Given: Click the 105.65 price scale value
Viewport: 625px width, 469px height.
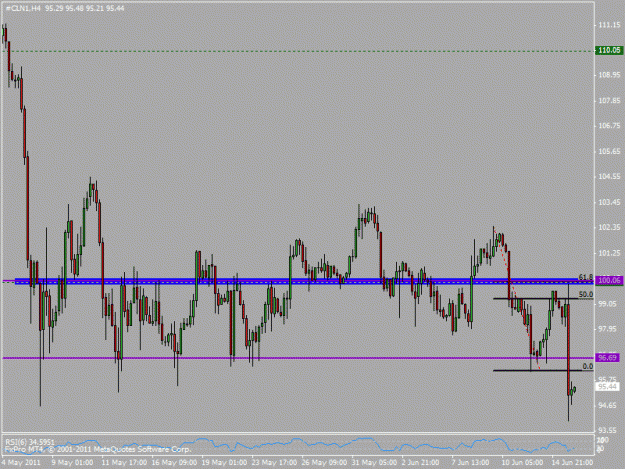Looking at the screenshot, I should point(609,151).
